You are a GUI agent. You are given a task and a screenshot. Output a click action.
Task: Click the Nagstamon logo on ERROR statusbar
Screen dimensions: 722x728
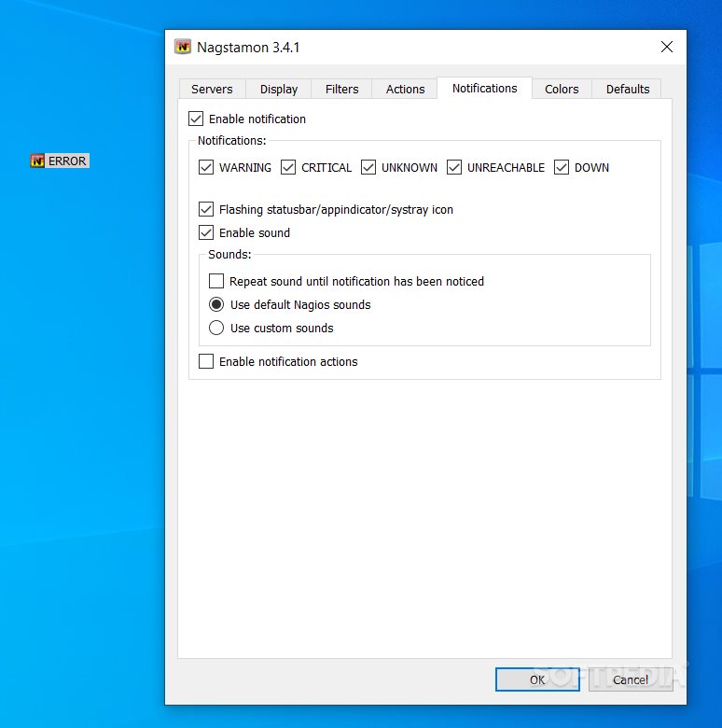tap(37, 161)
